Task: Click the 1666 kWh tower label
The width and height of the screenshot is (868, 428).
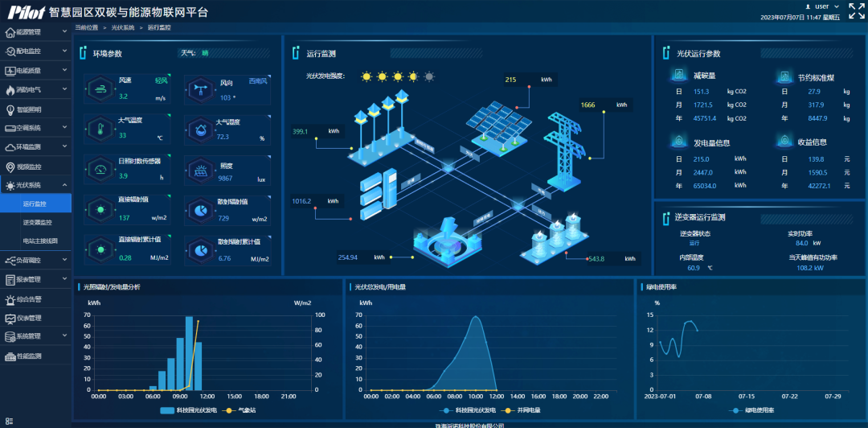Action: pyautogui.click(x=606, y=105)
